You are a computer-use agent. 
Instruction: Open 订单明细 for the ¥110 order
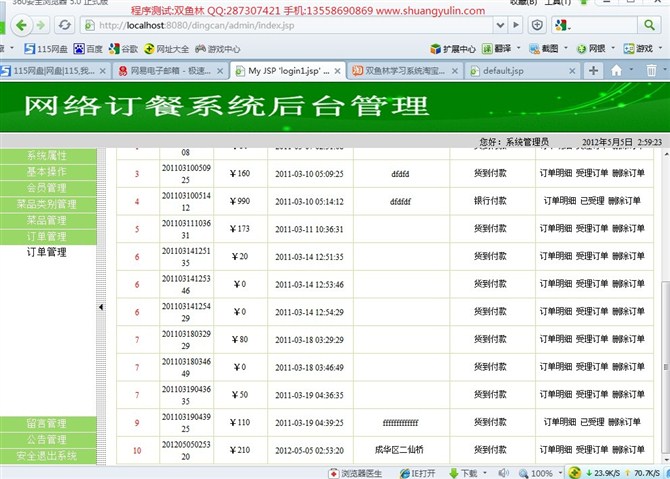click(x=560, y=422)
